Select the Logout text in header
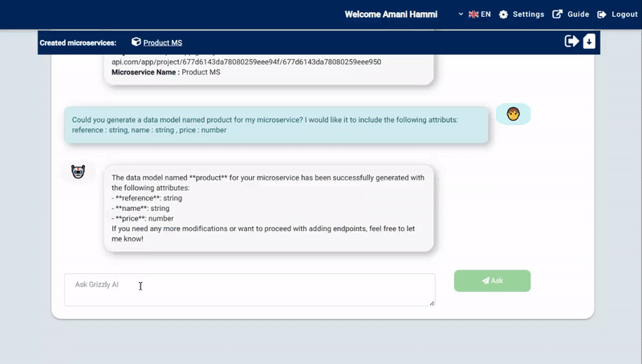The image size is (642, 364). 624,14
